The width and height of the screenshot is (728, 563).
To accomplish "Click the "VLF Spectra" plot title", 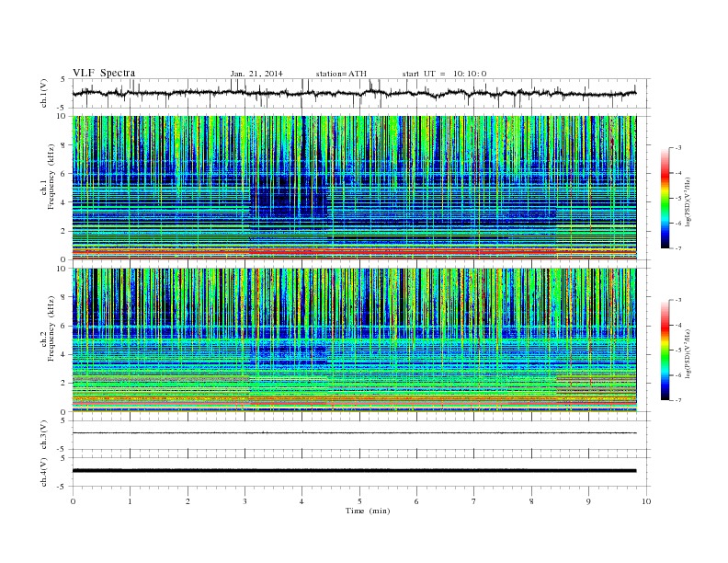I will (104, 73).
